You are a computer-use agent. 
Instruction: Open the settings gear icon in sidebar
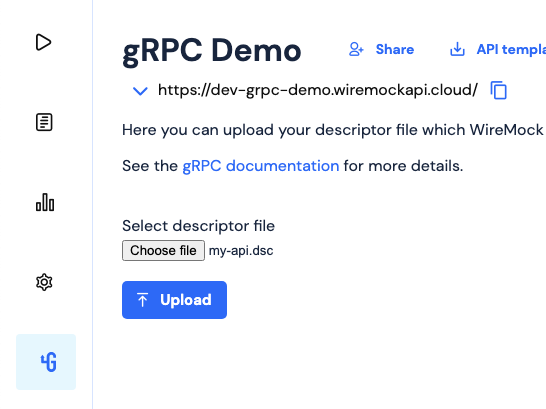click(x=44, y=282)
